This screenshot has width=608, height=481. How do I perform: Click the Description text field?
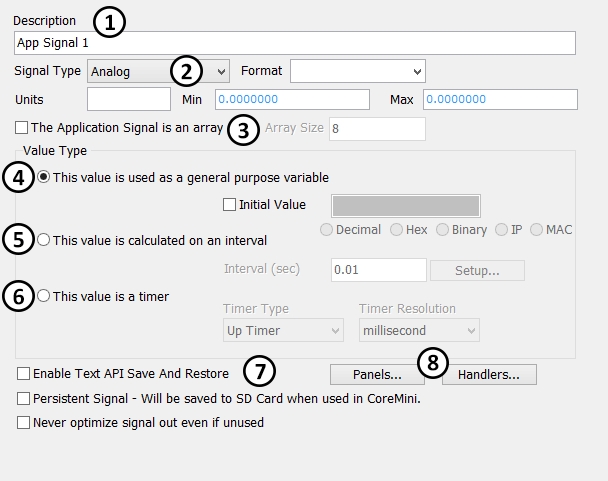pos(295,43)
